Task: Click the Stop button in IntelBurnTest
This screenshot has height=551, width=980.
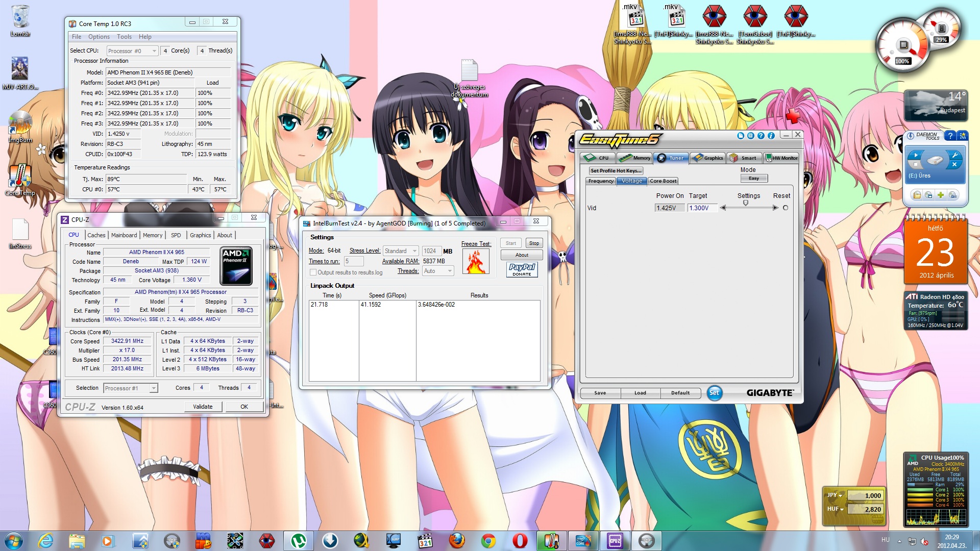Action: point(534,243)
